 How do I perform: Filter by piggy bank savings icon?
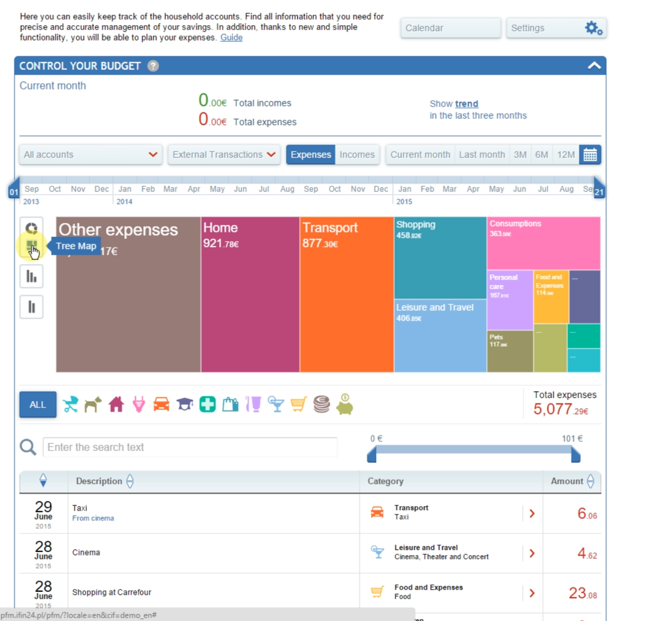pyautogui.click(x=345, y=404)
